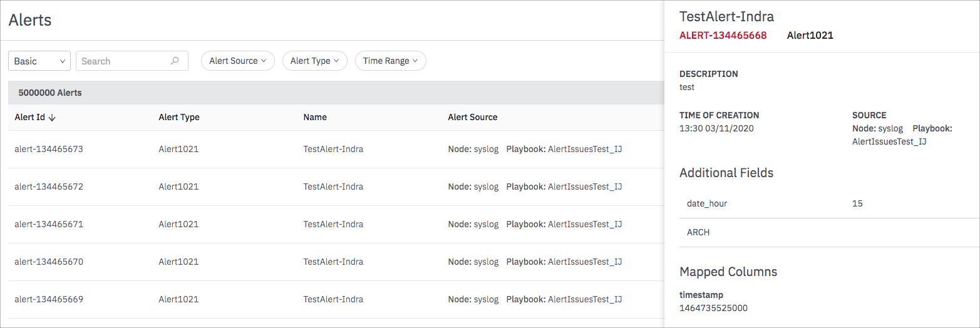Click the Name column header

[x=315, y=117]
